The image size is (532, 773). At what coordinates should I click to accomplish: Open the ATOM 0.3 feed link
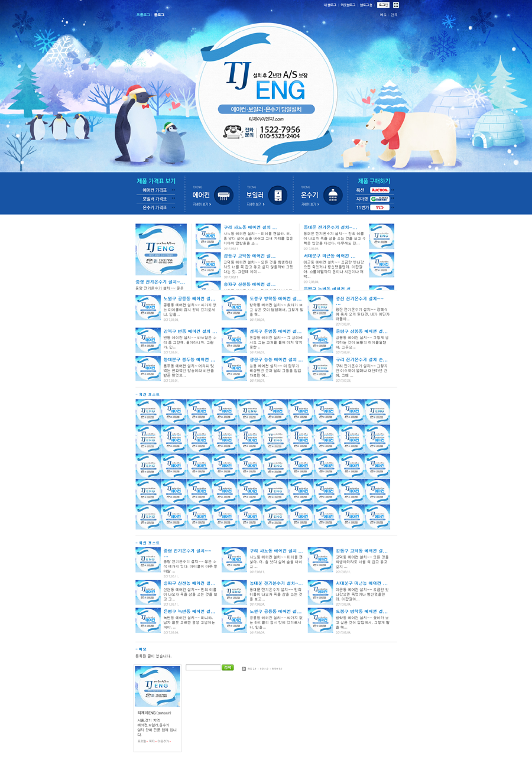coord(277,668)
